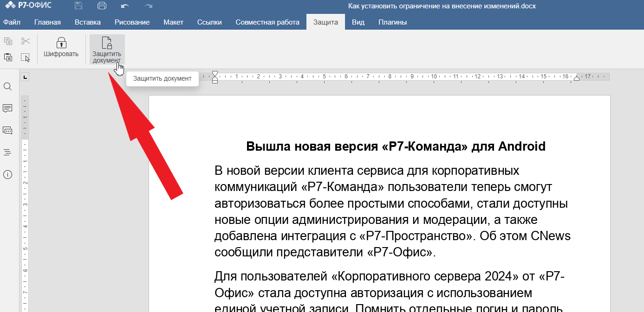Click the Шифровать lock button

[x=61, y=48]
